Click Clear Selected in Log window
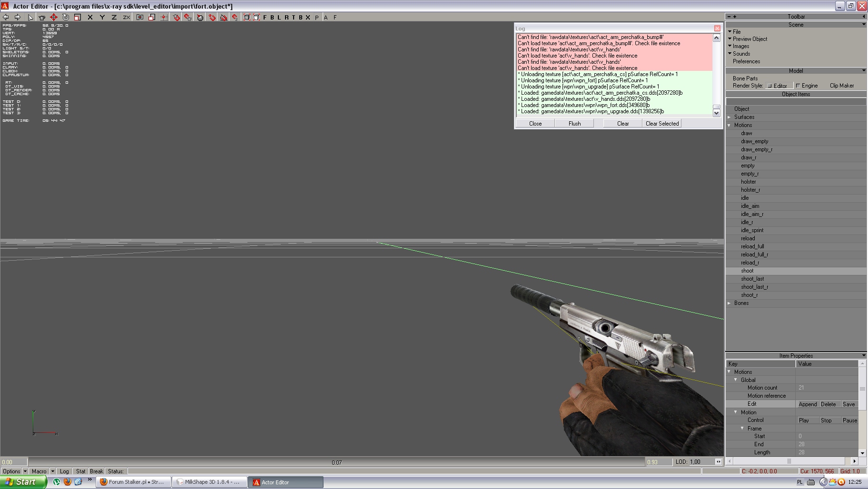The width and height of the screenshot is (868, 489). tap(662, 123)
